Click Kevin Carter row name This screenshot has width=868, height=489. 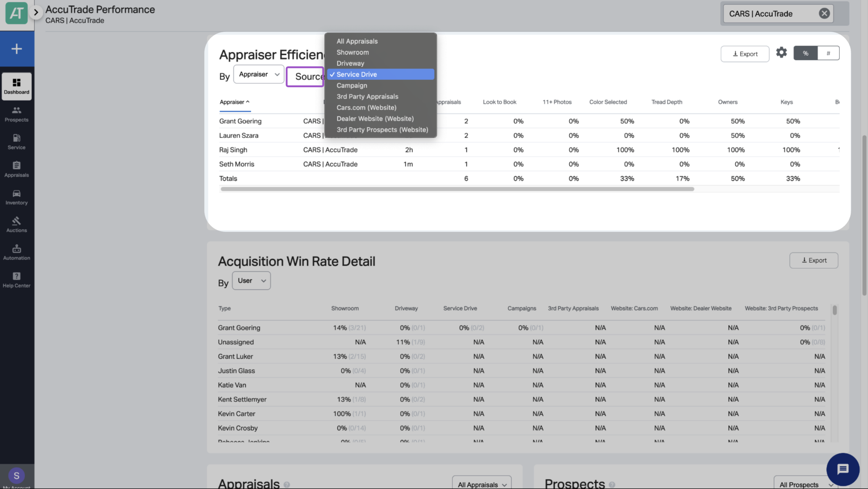coord(236,414)
